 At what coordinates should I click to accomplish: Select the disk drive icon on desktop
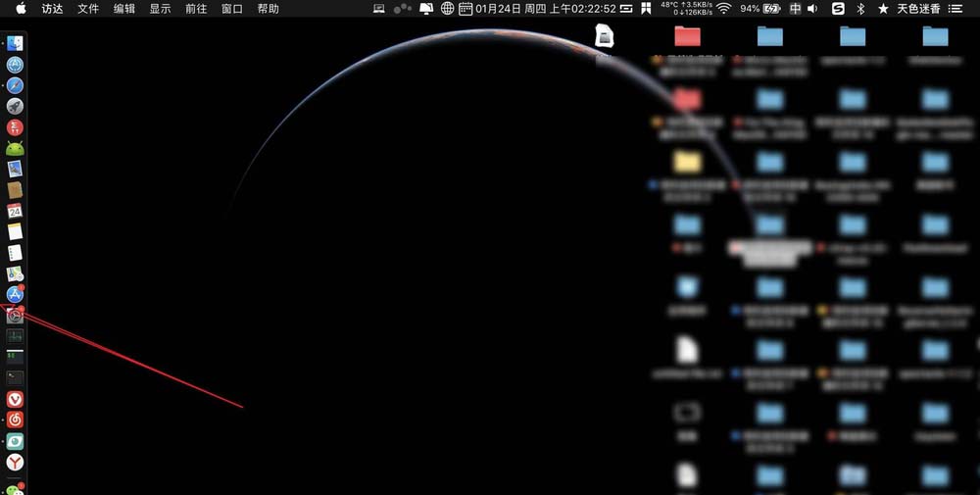tap(604, 36)
